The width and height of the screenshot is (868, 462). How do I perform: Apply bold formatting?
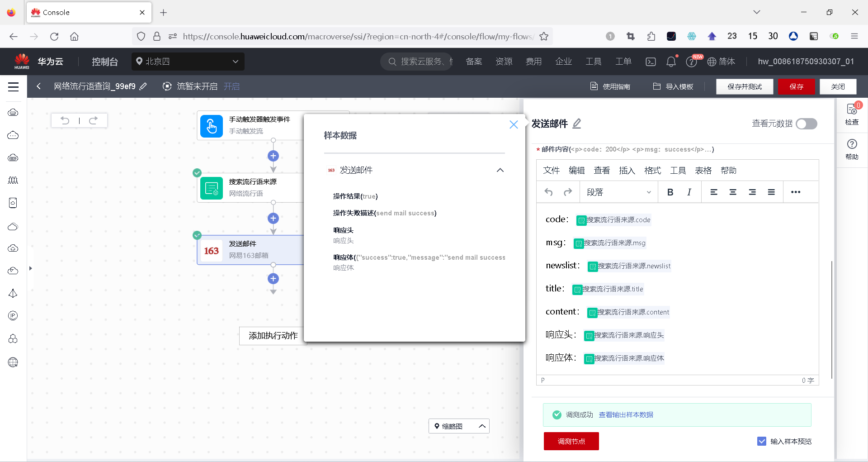click(x=670, y=192)
